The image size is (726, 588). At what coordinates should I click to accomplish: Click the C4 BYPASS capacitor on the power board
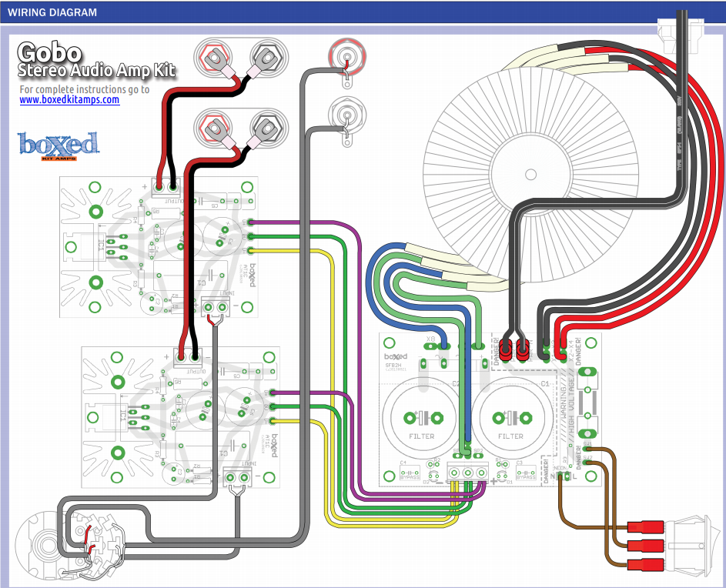(410, 473)
